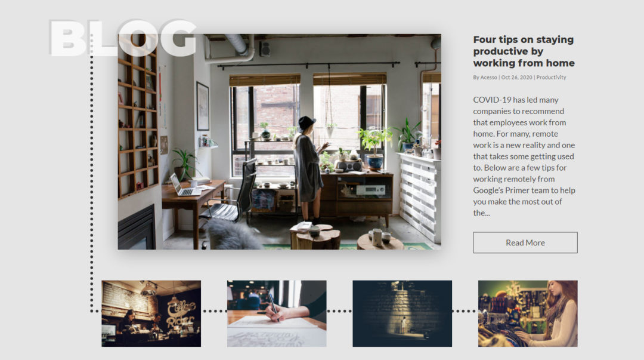
Task: Click dotted connector before the clothes shopping thumbnail
Action: coord(465,311)
